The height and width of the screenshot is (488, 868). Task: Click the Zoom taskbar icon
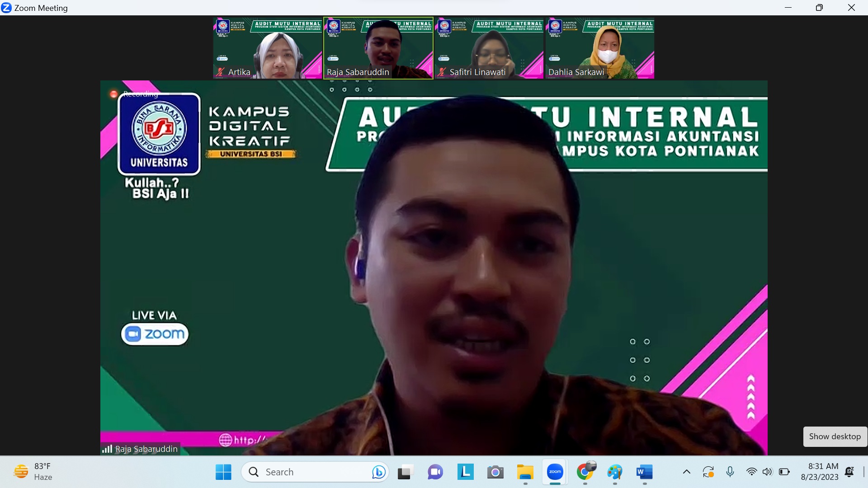point(555,472)
